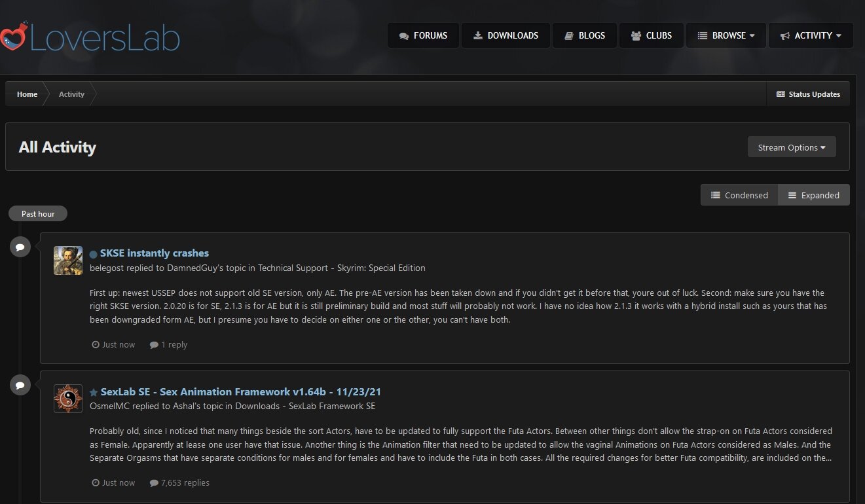Open belegost's avatar thumbnail

[68, 261]
